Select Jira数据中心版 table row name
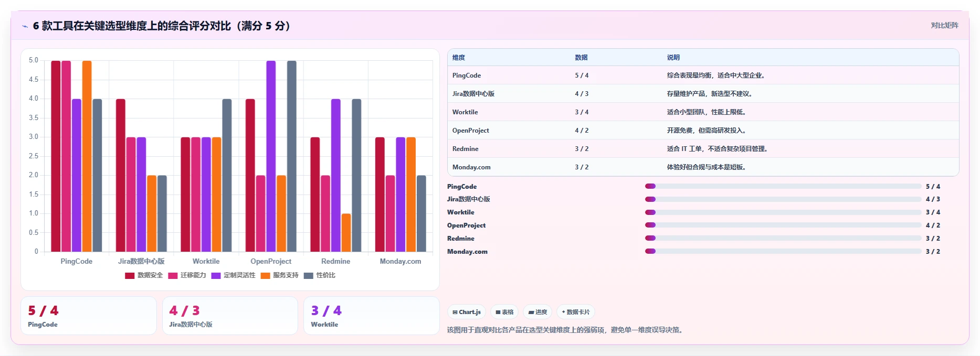This screenshot has height=356, width=980. click(x=473, y=94)
